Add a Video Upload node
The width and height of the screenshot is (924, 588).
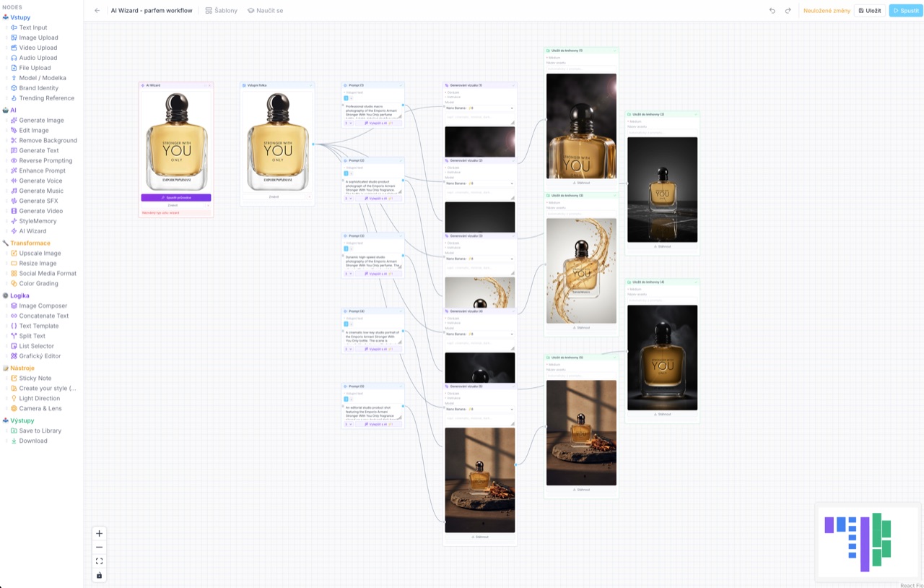(x=38, y=48)
